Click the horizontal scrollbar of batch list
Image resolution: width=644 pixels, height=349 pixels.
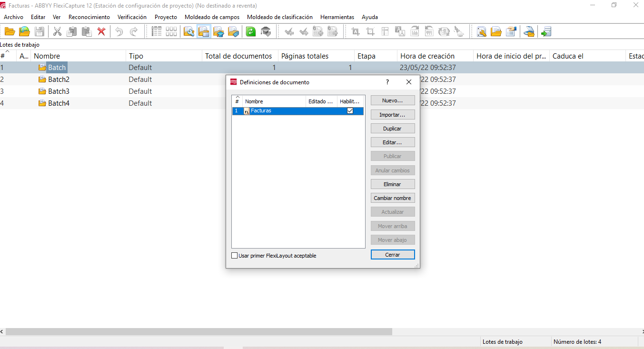(198, 331)
